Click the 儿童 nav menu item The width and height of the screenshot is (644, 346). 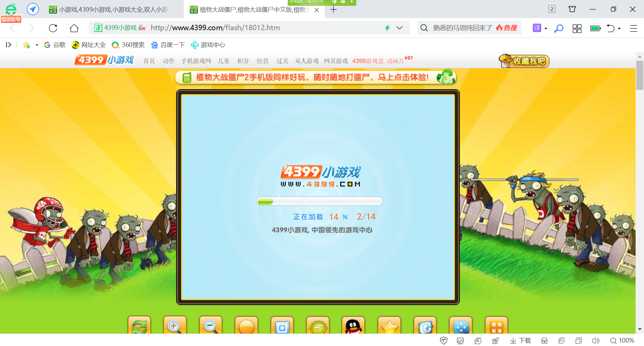224,61
